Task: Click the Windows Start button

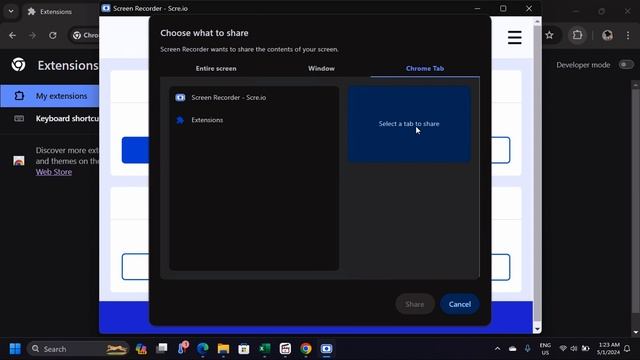Action: point(15,349)
